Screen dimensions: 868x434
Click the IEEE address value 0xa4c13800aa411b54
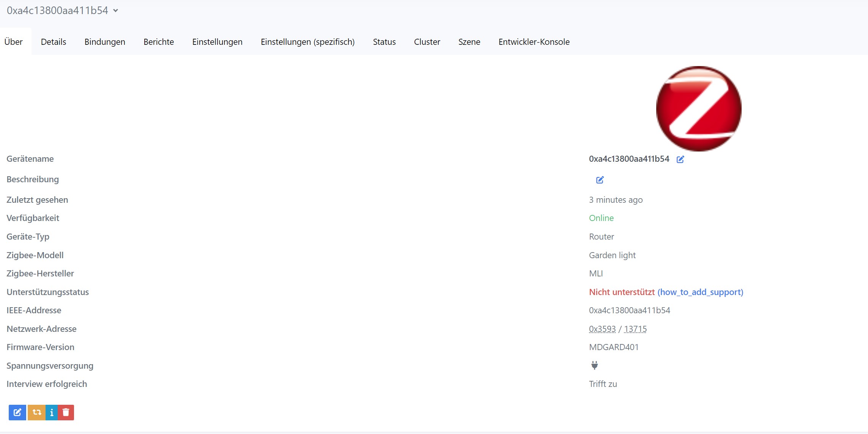(x=629, y=310)
